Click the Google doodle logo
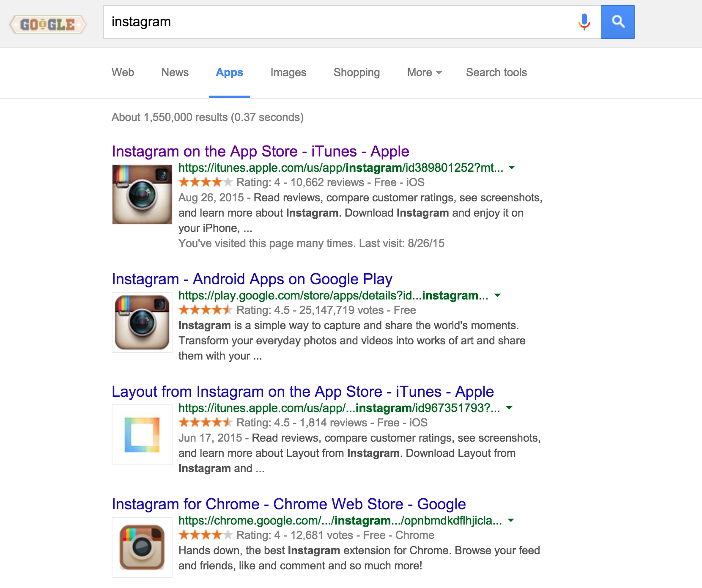This screenshot has height=588, width=702. [48, 25]
